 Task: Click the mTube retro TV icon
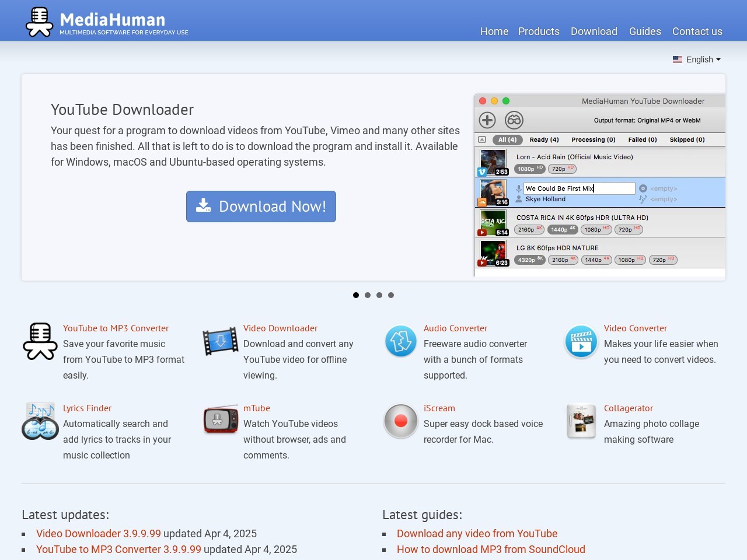(221, 420)
